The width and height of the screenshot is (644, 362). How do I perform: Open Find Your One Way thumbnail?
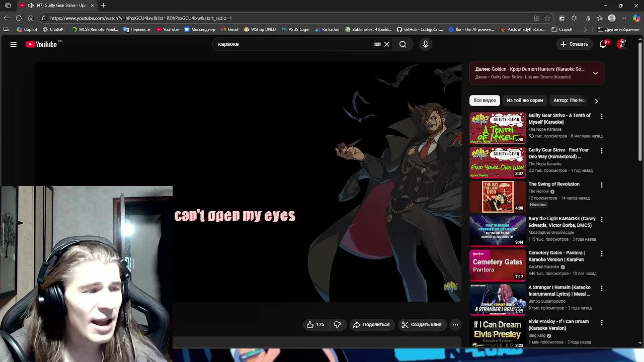click(498, 162)
